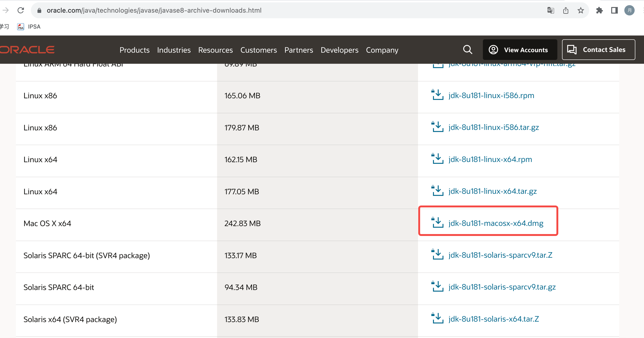Click the lock icon in address bar
The image size is (644, 338).
coord(39,10)
